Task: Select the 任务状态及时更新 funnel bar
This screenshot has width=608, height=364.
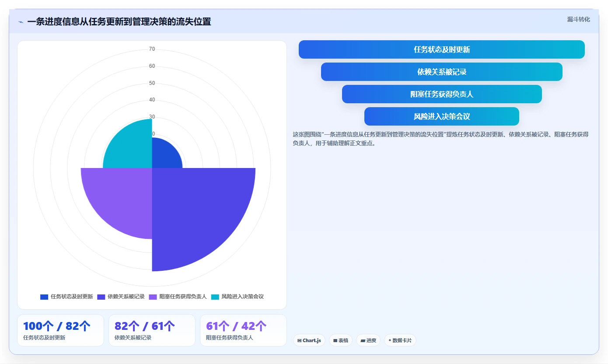Action: coord(442,49)
